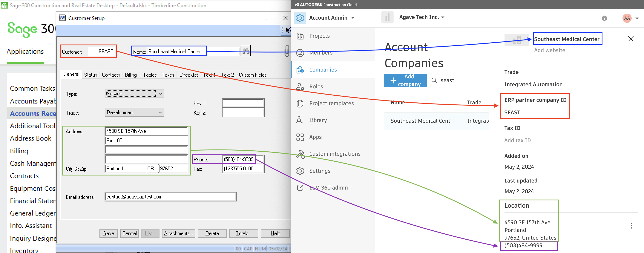This screenshot has width=644, height=253.
Task: Open Settings gear in Autodesk sidebar
Action: point(300,171)
